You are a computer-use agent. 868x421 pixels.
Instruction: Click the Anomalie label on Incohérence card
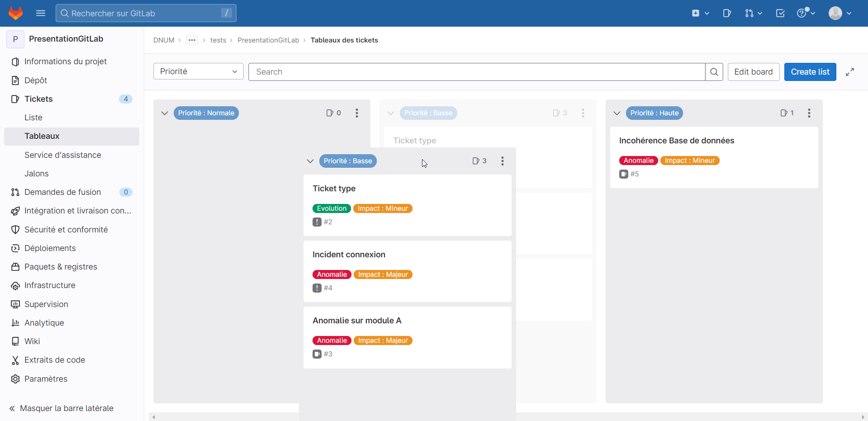[638, 161]
